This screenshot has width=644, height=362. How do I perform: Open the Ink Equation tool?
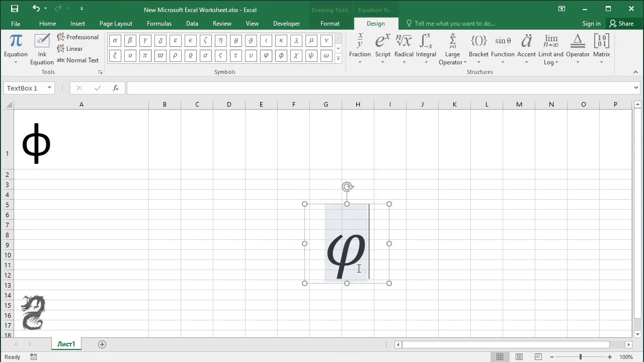pyautogui.click(x=42, y=49)
